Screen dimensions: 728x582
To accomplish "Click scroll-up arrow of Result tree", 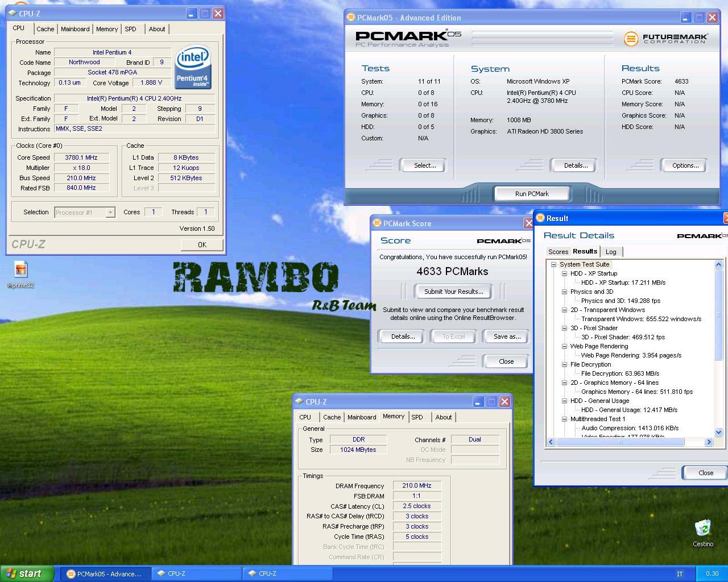I will (x=718, y=265).
